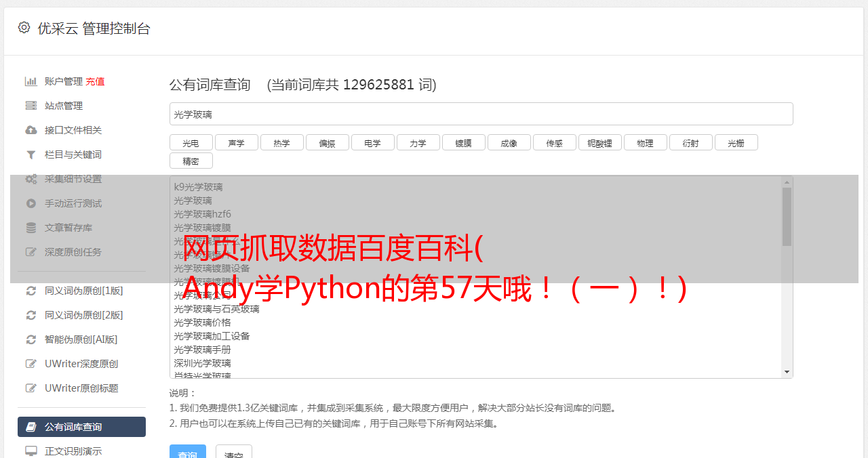Screen dimensions: 868x458
Task: Click the refresh icon for 同义词伪原创[1版]
Action: click(31, 291)
